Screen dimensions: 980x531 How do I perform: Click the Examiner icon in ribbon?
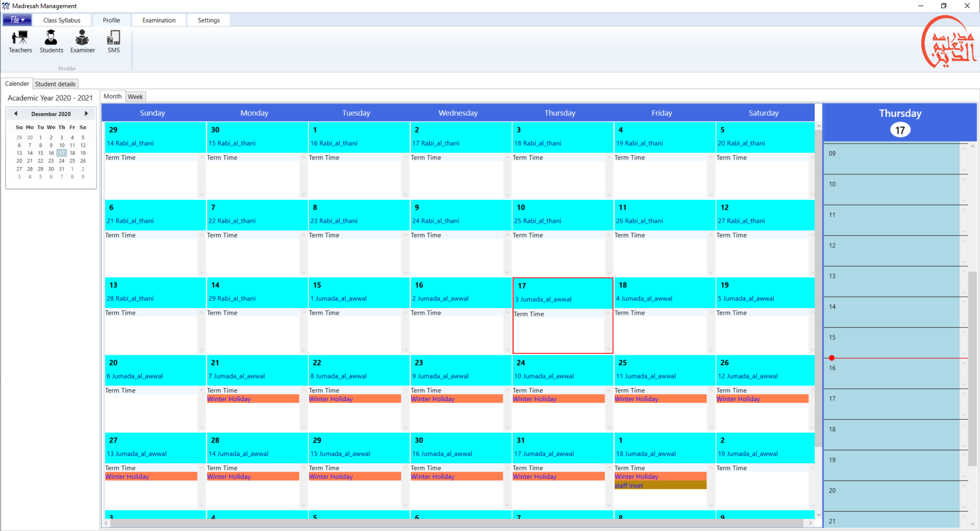coord(82,41)
